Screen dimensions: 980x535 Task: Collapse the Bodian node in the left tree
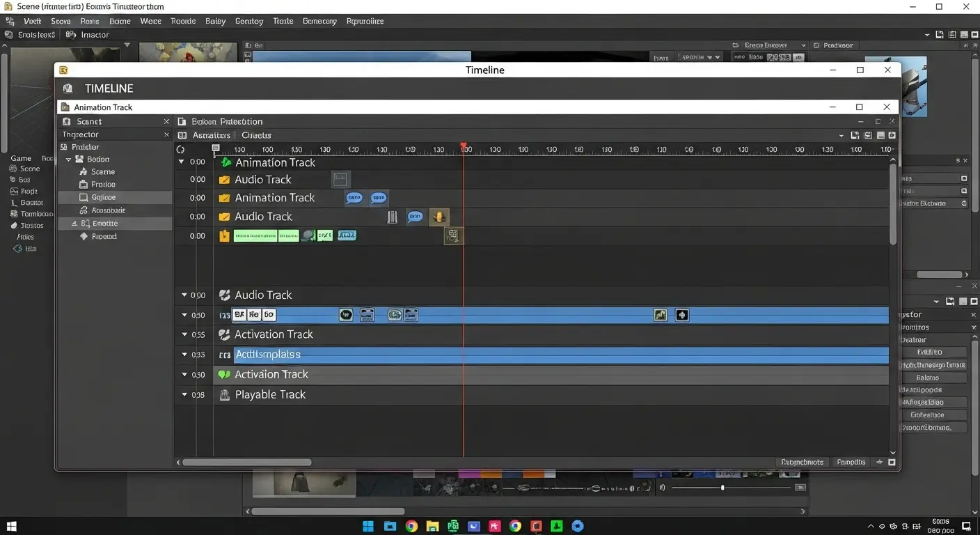(x=69, y=159)
